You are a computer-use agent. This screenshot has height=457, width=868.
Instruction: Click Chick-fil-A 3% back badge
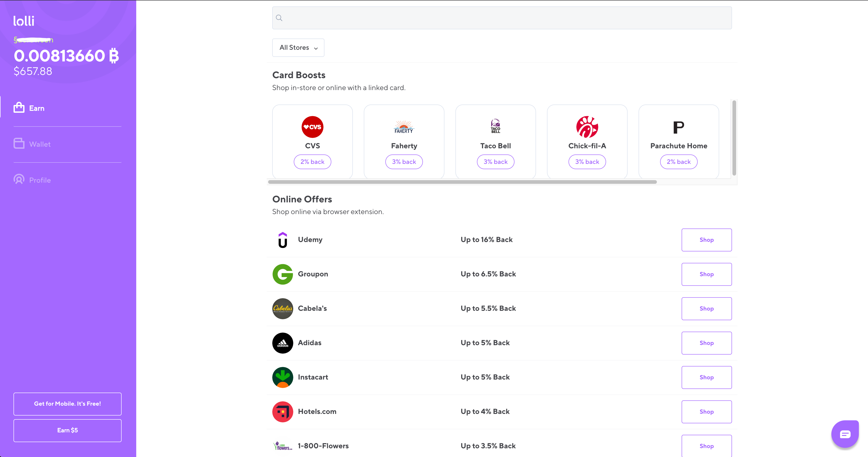click(x=587, y=162)
